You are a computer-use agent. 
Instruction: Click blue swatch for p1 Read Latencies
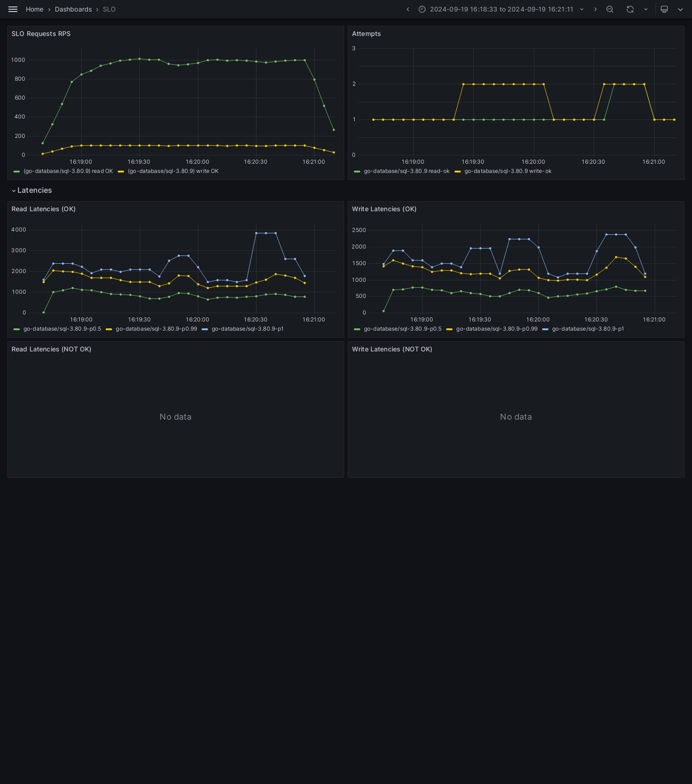[x=205, y=329]
